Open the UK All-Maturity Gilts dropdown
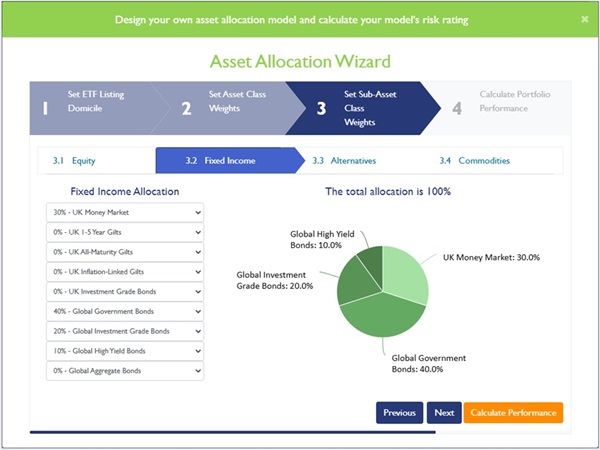This screenshot has width=600, height=450. click(125, 252)
